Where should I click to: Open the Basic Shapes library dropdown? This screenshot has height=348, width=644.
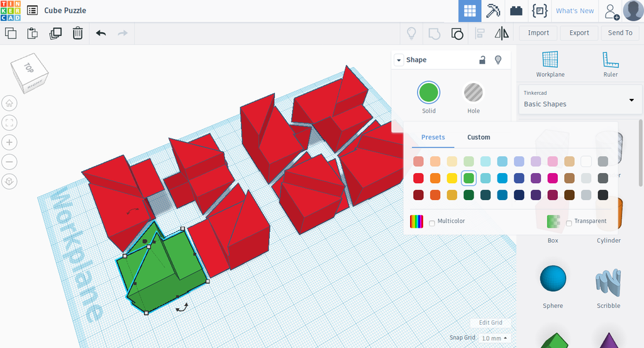(580, 99)
